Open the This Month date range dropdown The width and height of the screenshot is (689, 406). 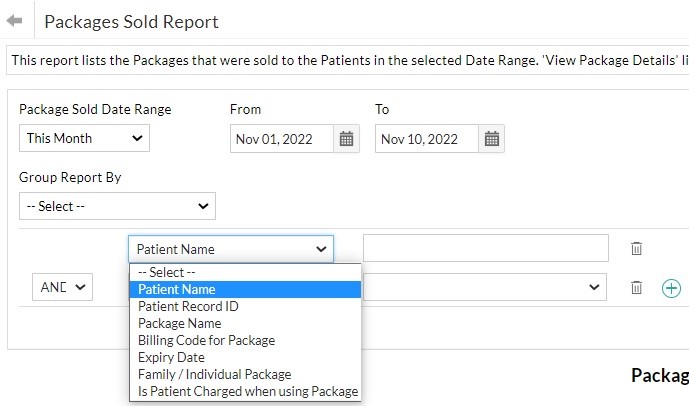coord(84,138)
